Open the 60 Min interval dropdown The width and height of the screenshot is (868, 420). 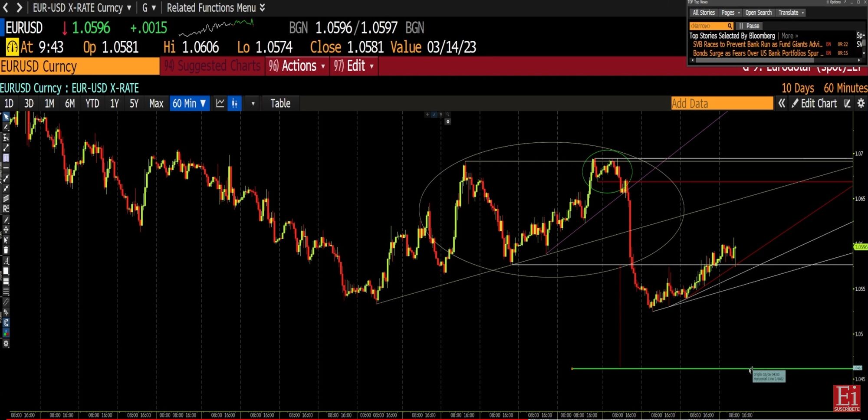[190, 103]
